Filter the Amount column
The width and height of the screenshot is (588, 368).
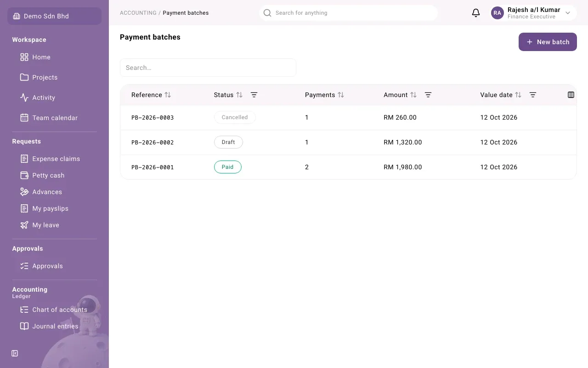tap(428, 95)
